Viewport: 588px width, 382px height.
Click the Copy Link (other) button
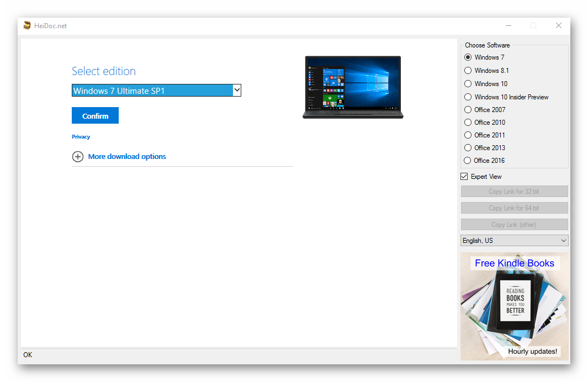(514, 225)
